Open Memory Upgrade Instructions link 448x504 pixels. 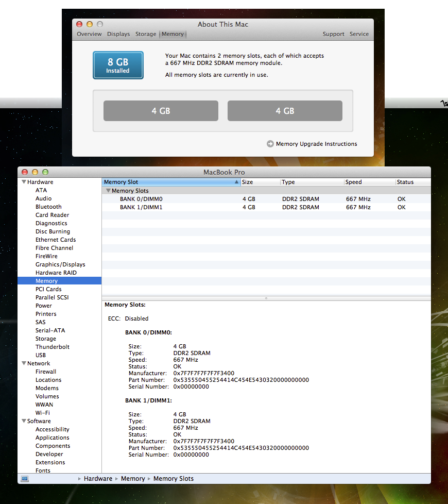316,144
